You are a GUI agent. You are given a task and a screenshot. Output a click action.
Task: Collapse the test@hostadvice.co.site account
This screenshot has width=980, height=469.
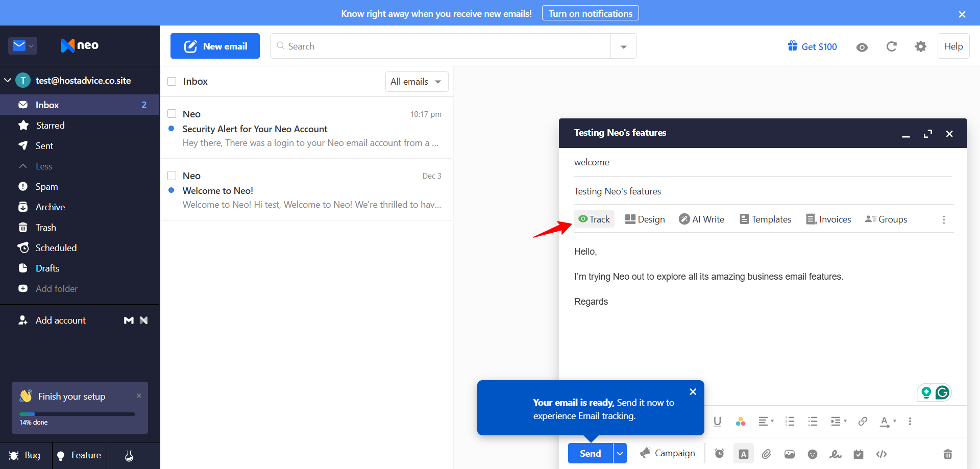pos(8,80)
